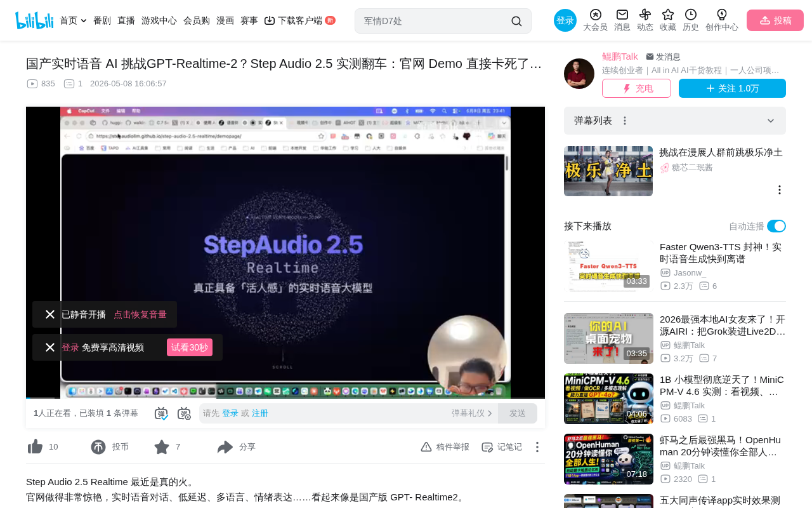The image size is (812, 508).
Task: Open title 五大同声传译app实时效果测
Action: click(x=720, y=500)
